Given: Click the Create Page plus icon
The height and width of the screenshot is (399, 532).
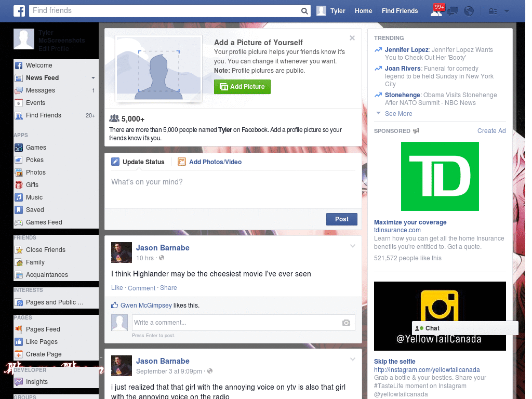Looking at the screenshot, I should tap(19, 354).
